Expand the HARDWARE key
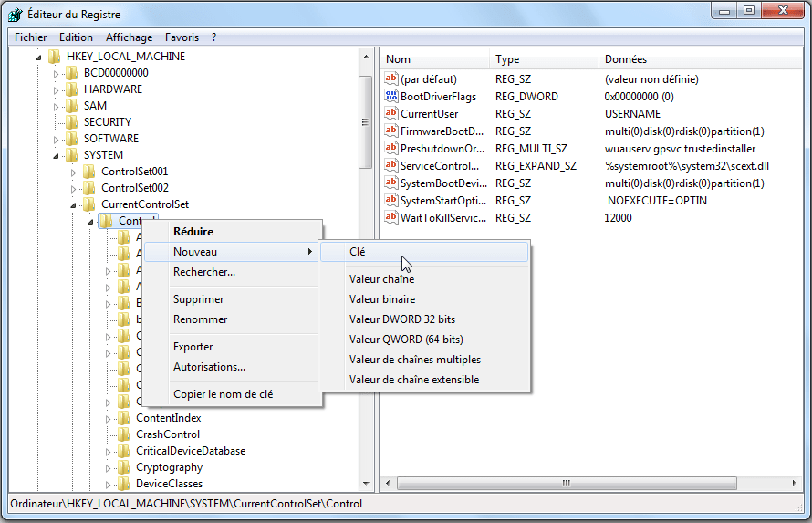812x523 pixels. (x=56, y=90)
